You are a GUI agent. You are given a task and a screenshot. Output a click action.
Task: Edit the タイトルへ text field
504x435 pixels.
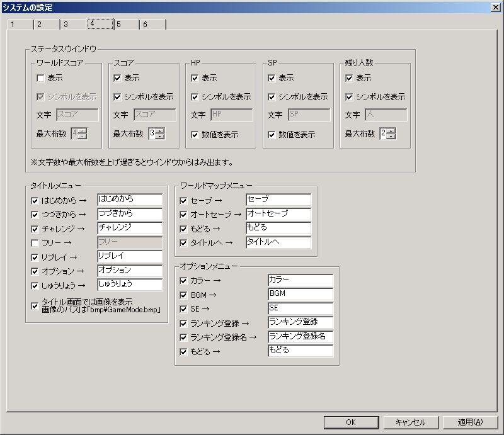[278, 242]
